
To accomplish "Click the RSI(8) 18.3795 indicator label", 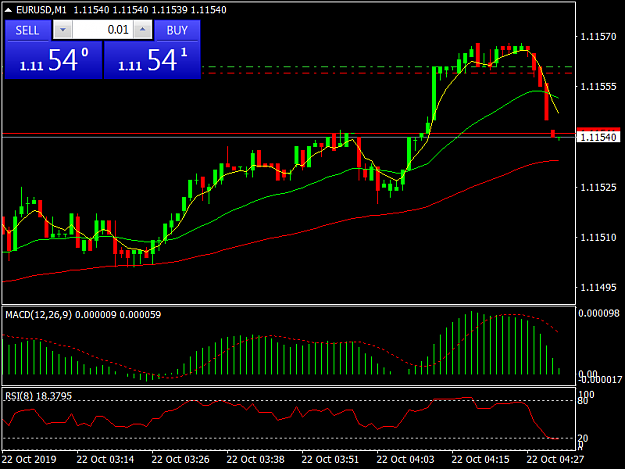I will [38, 396].
